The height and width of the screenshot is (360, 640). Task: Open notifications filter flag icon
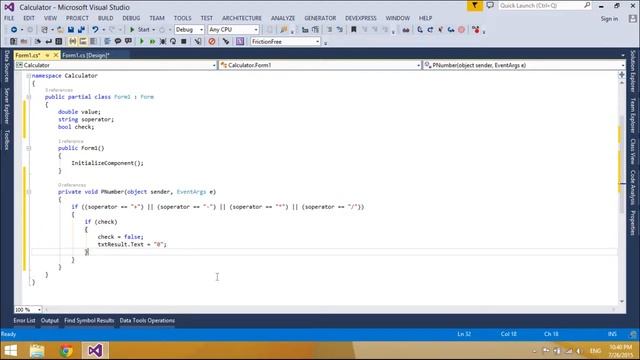point(475,6)
